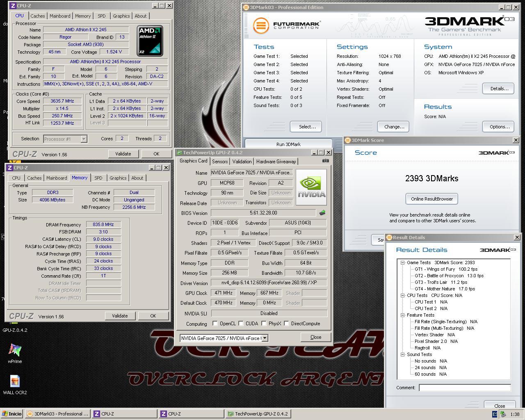Click the Change... settings button

[394, 127]
